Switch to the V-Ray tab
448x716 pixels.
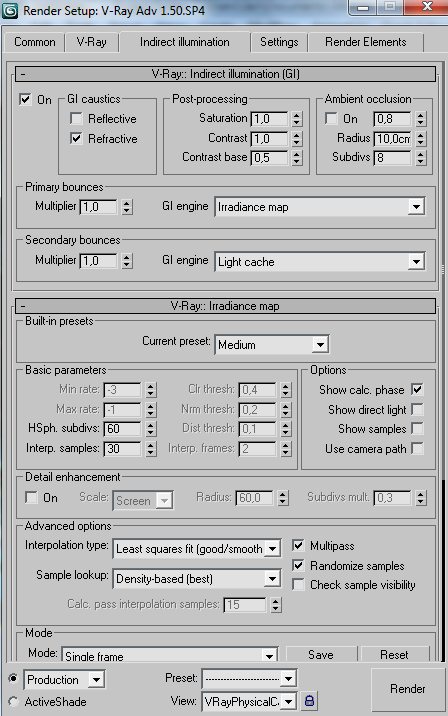(x=91, y=42)
